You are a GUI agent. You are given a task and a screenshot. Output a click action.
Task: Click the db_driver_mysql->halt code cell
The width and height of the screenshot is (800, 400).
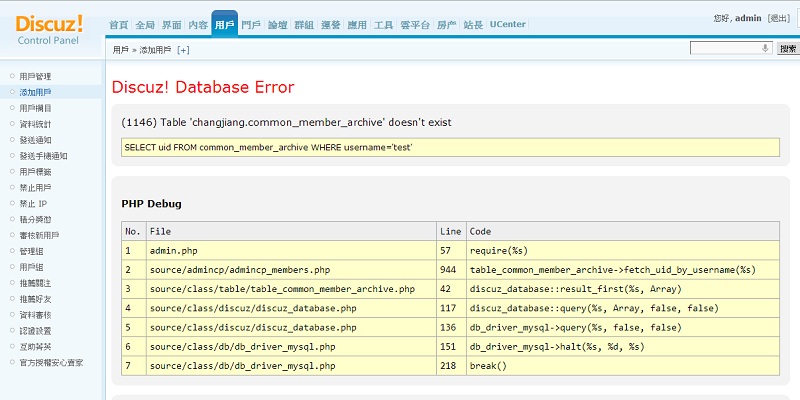[623, 347]
